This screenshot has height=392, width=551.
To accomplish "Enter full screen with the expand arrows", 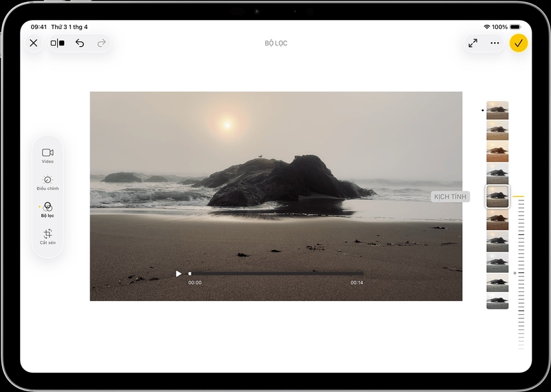I will click(x=473, y=43).
